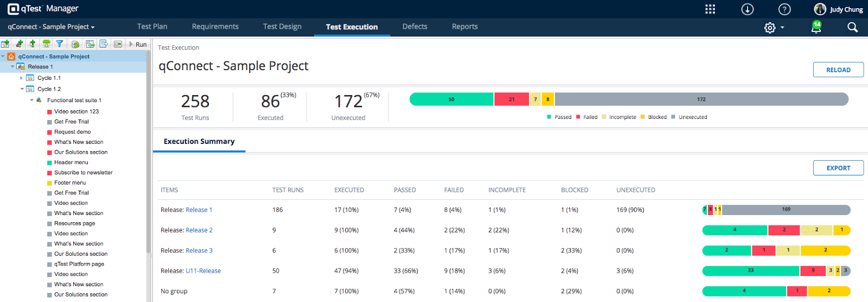Select the qTest Platform page test run
Image resolution: width=868 pixels, height=302 pixels.
pyautogui.click(x=79, y=264)
